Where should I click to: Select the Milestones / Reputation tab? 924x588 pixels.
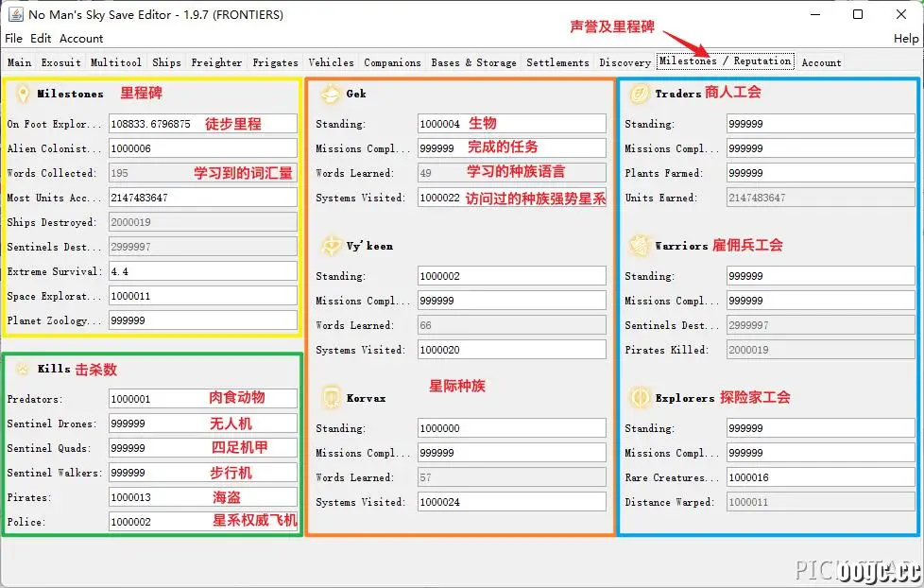[726, 61]
